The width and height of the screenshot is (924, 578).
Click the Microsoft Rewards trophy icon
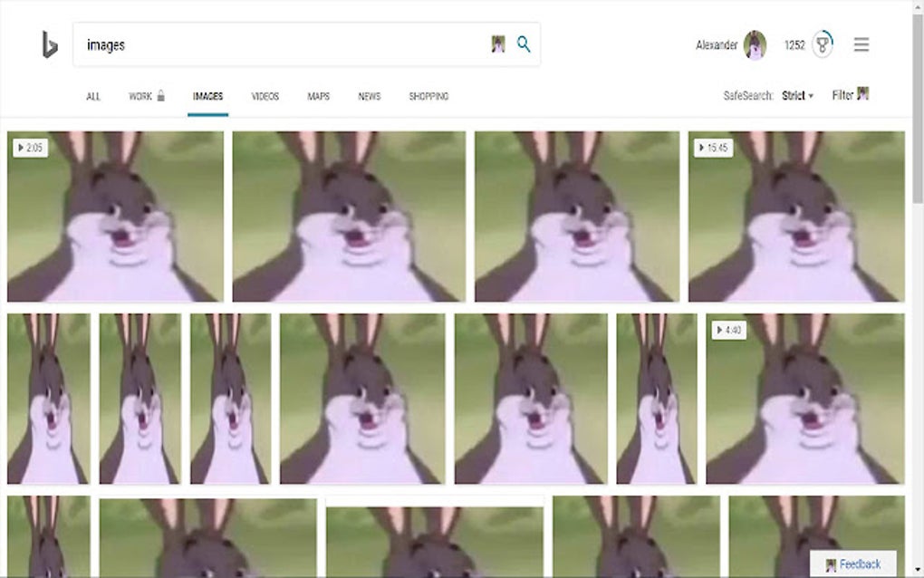point(823,43)
